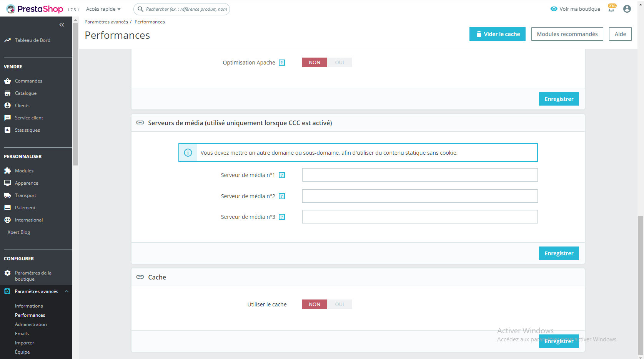Click the Transport truck icon
Image resolution: width=644 pixels, height=359 pixels.
coord(7,195)
